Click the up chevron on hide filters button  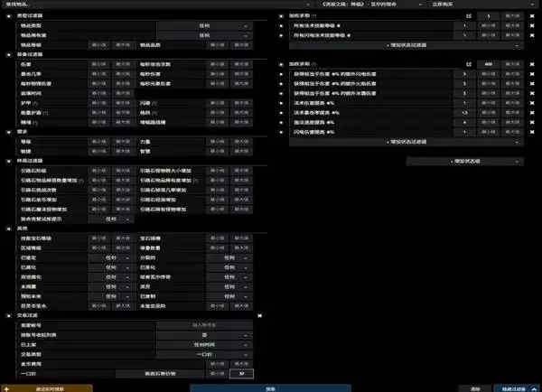[x=534, y=389]
